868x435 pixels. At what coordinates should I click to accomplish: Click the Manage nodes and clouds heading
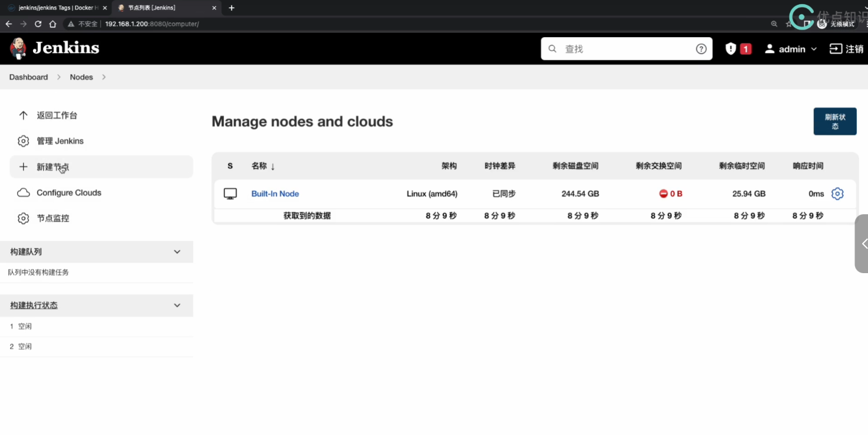(x=302, y=121)
